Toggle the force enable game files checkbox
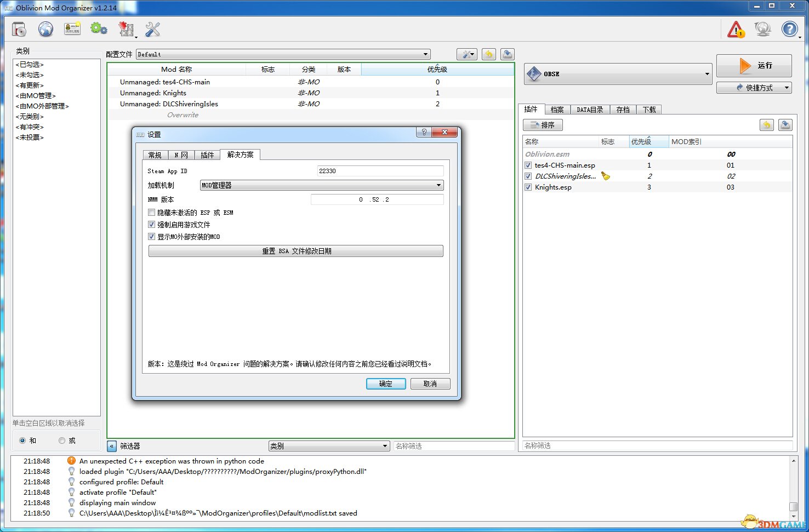 (152, 224)
